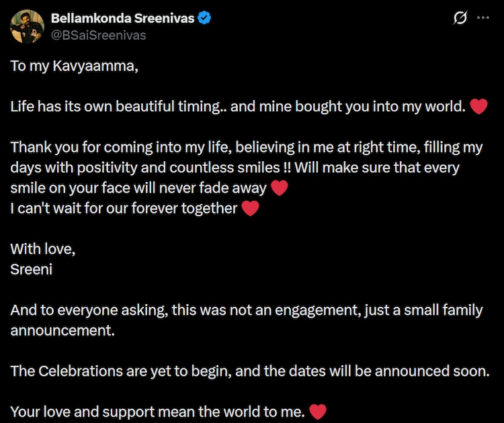The image size is (504, 423).
Task: Click the "With love," sign-off line
Action: pos(43,249)
